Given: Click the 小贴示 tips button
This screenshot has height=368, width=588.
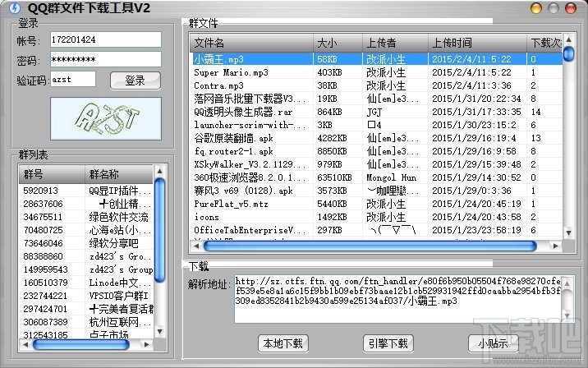Looking at the screenshot, I should (493, 343).
